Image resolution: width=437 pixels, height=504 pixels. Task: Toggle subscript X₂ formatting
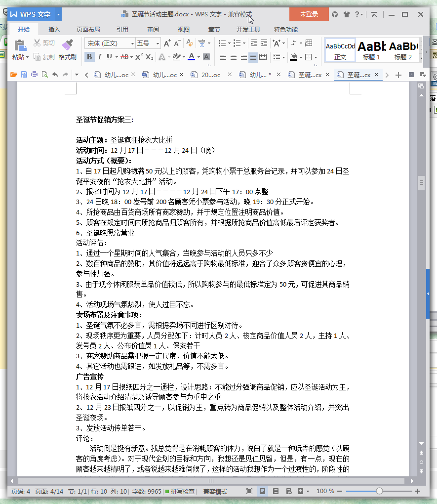pos(150,57)
